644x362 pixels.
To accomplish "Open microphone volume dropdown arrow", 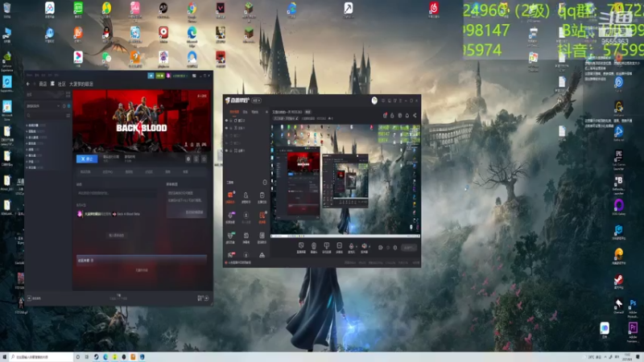I will pos(357,247).
